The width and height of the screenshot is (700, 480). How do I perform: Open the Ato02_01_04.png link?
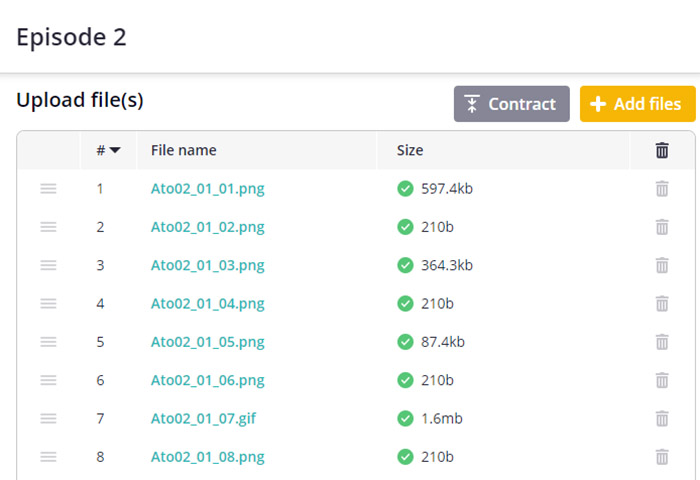(207, 303)
